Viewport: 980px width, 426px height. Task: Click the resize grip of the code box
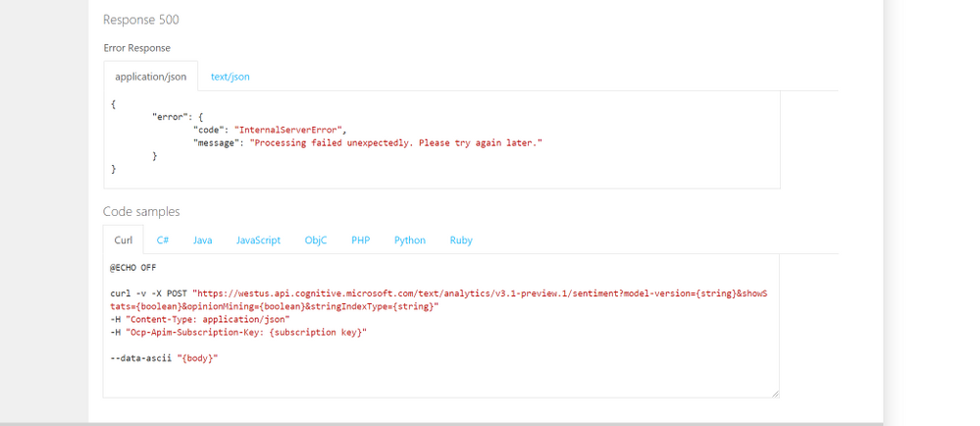(775, 394)
